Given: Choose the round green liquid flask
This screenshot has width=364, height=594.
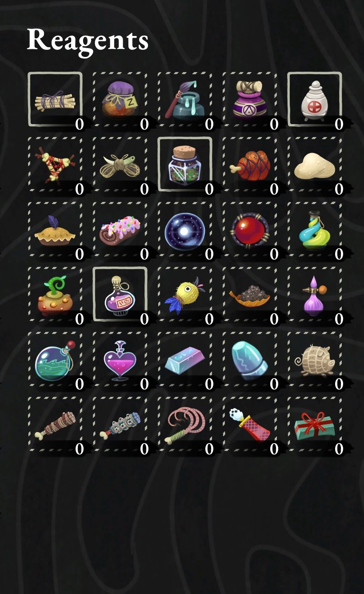Looking at the screenshot, I should [55, 360].
